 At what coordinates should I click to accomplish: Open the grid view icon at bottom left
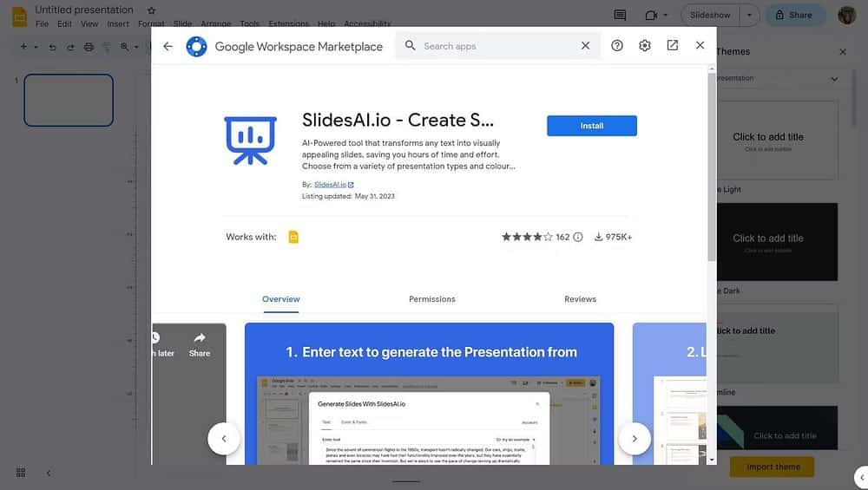click(x=21, y=473)
